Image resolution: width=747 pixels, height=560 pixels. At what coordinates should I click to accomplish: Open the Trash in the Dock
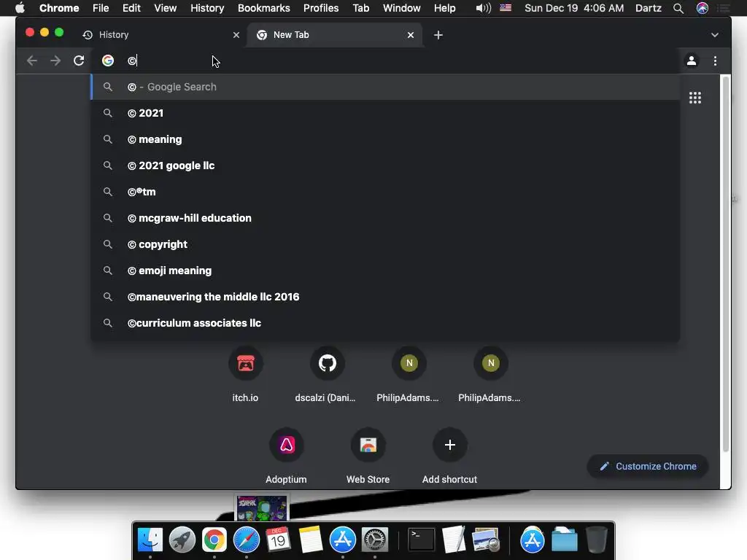pyautogui.click(x=597, y=540)
